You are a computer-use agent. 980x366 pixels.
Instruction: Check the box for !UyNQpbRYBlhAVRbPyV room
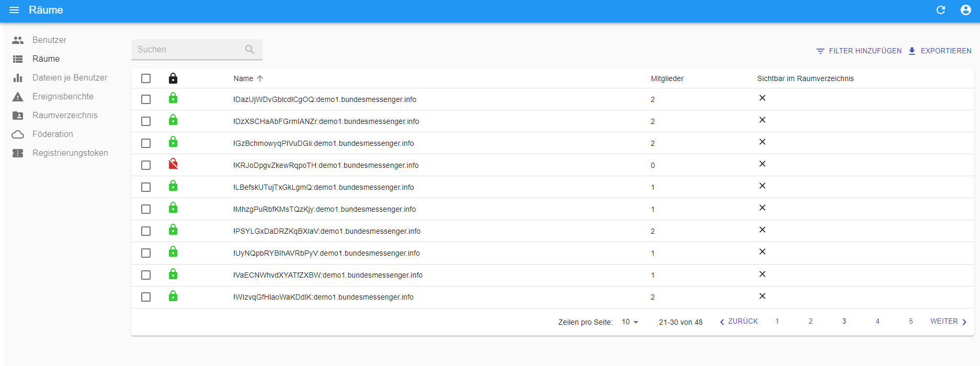[146, 253]
